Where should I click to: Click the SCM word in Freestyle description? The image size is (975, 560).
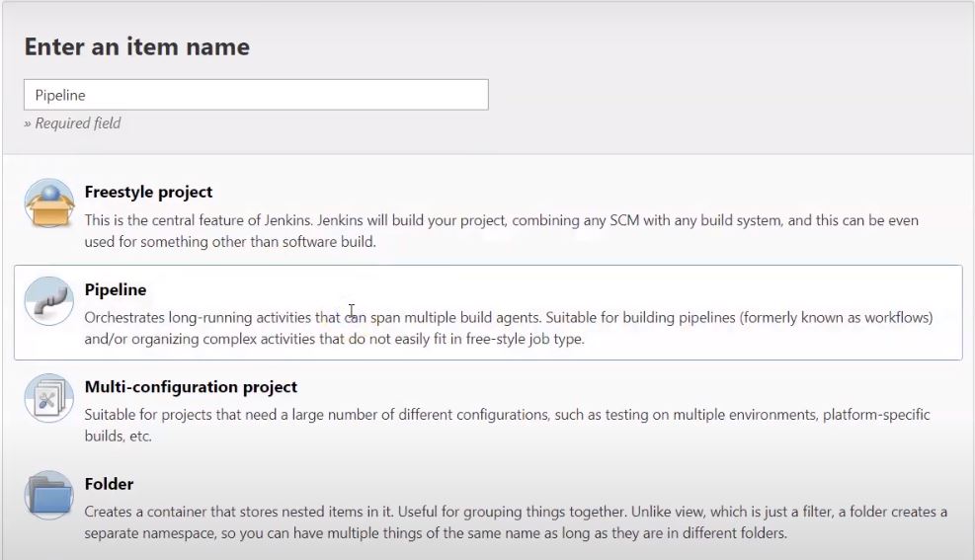coord(624,220)
